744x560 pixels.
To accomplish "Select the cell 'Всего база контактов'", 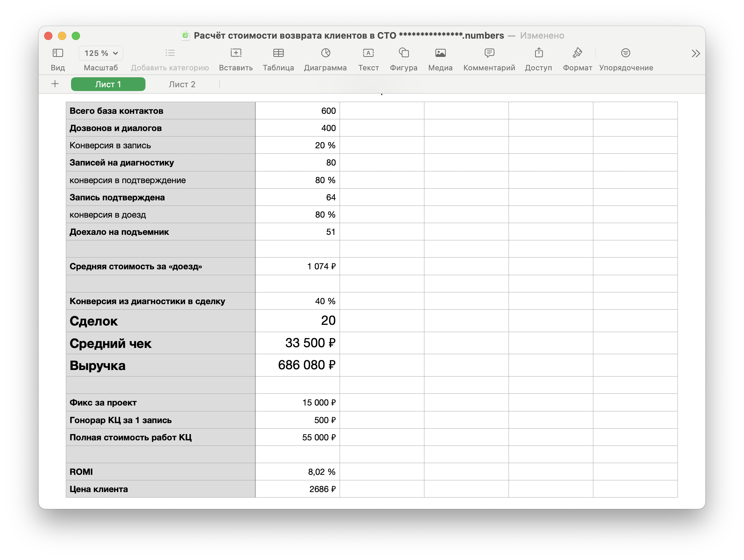I will tap(161, 111).
